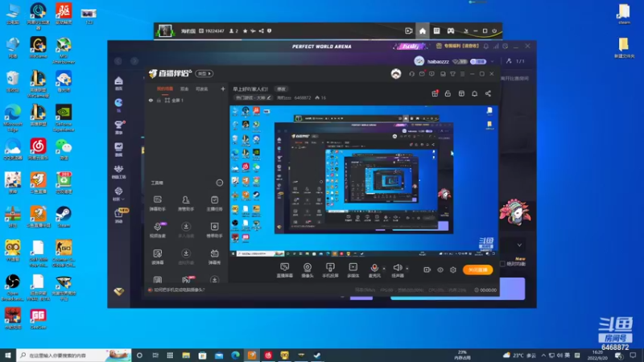This screenshot has height=362, width=644.
Task: Click the speaker volume icon
Action: pyautogui.click(x=397, y=268)
